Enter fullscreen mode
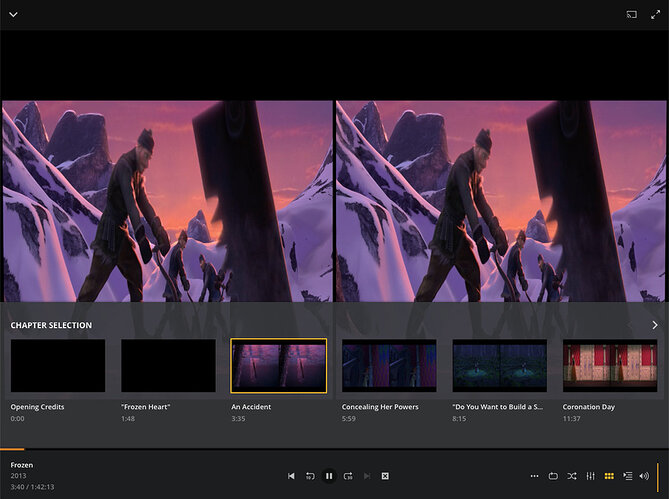This screenshot has width=669, height=499. [656, 15]
